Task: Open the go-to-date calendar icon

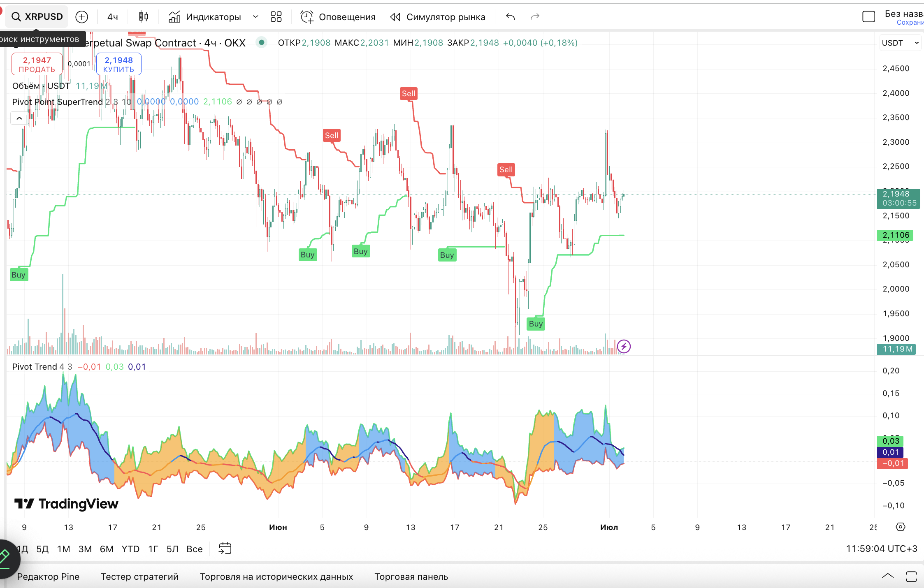Action: tap(225, 549)
